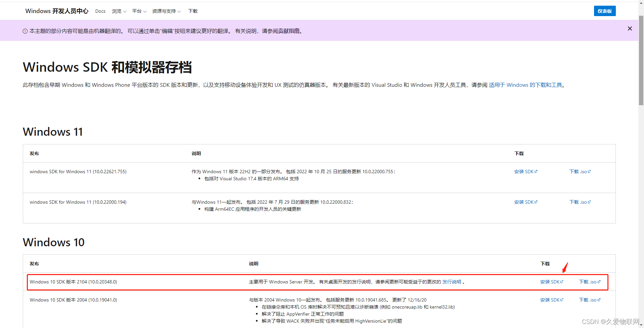Select text Windows 10 SDK 版本 2104 (10.0.20348.0)
The height and width of the screenshot is (328, 644).
[73, 282]
